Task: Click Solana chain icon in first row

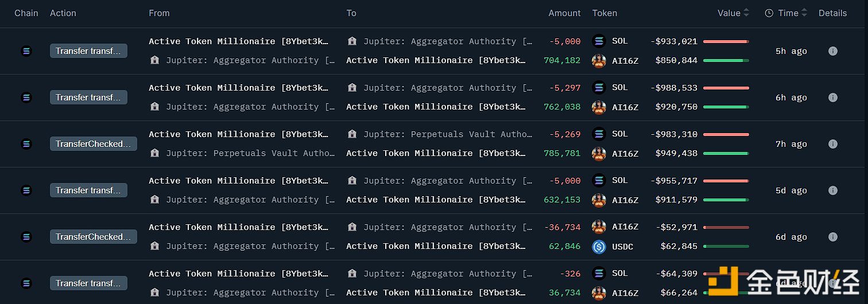Action: (26, 51)
